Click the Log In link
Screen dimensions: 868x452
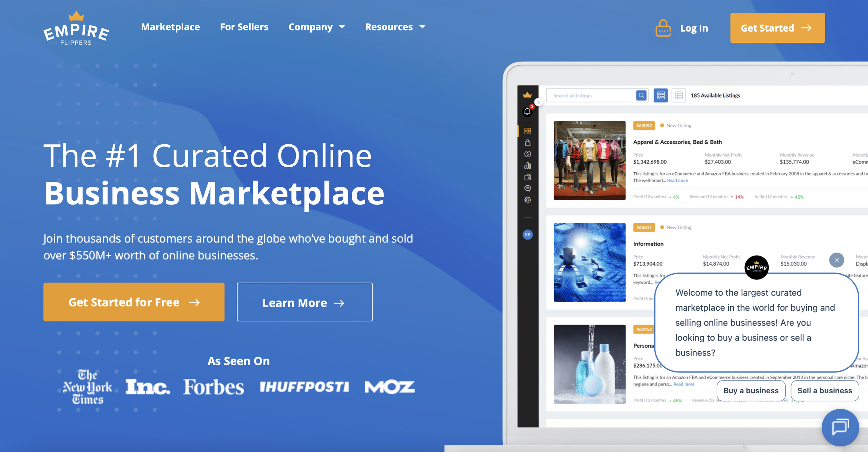[694, 28]
